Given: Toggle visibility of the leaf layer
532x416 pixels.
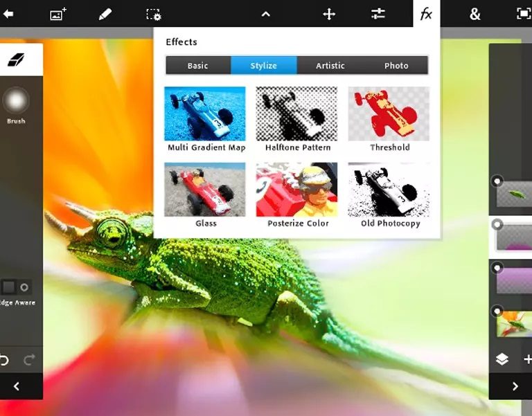Looking at the screenshot, I should tap(497, 181).
